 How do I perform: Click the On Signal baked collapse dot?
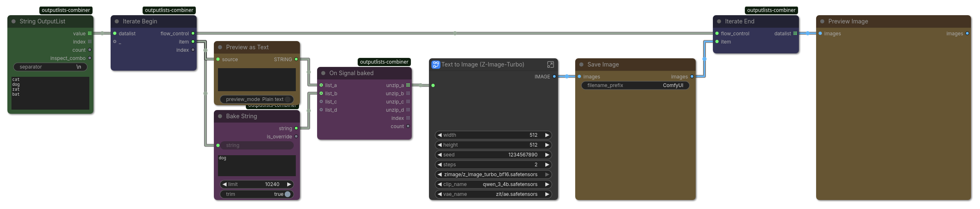coord(323,73)
